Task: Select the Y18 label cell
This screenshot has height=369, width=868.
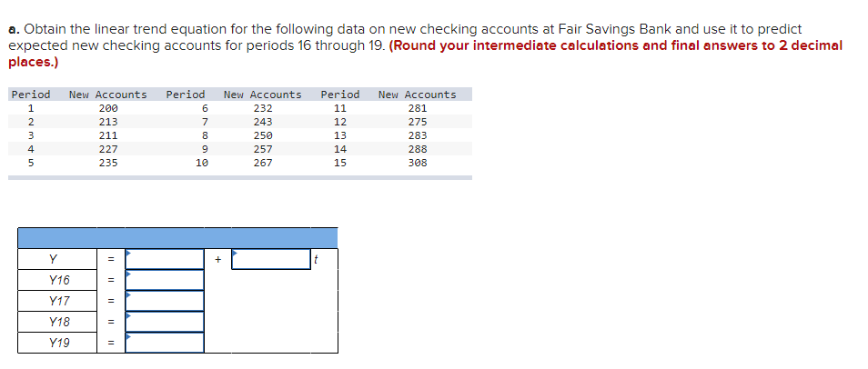Action: tap(57, 322)
